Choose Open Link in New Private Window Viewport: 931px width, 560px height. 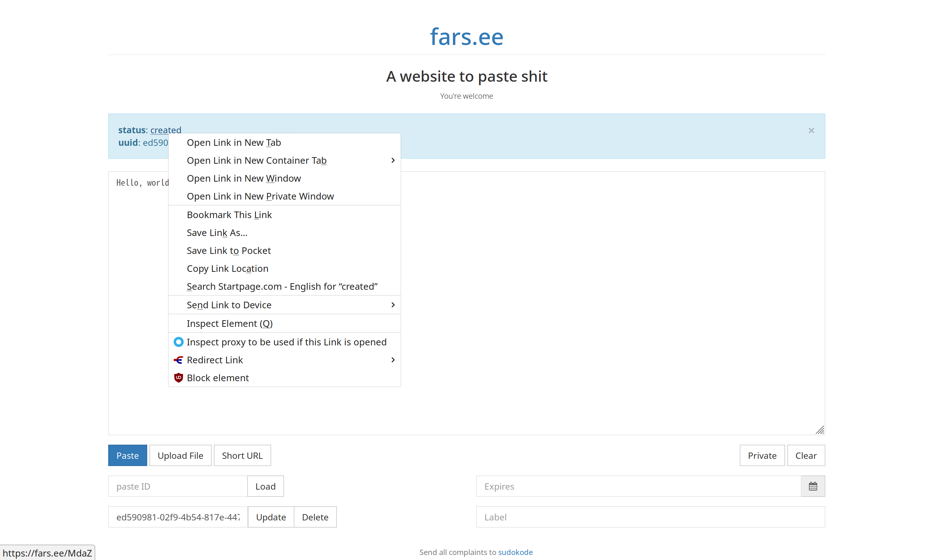[x=260, y=196]
